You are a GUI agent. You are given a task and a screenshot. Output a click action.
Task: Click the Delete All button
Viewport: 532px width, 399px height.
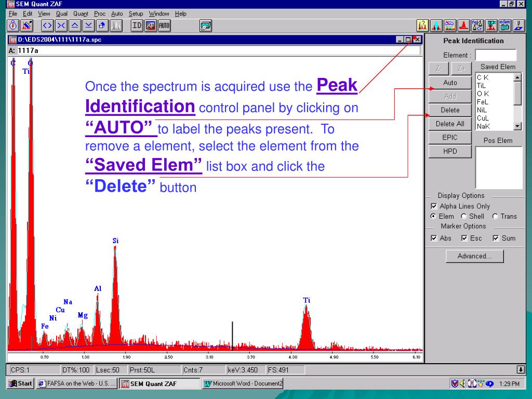tap(449, 124)
